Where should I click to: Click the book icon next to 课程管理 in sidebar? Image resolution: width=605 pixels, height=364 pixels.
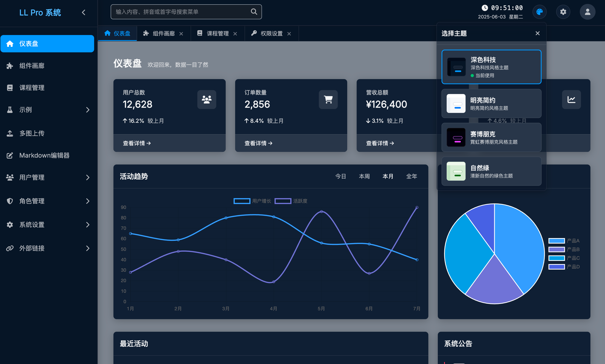click(10, 88)
